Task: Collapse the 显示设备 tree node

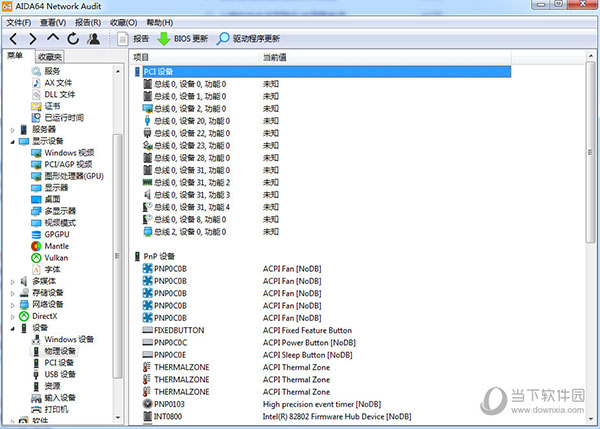Action: (12, 141)
